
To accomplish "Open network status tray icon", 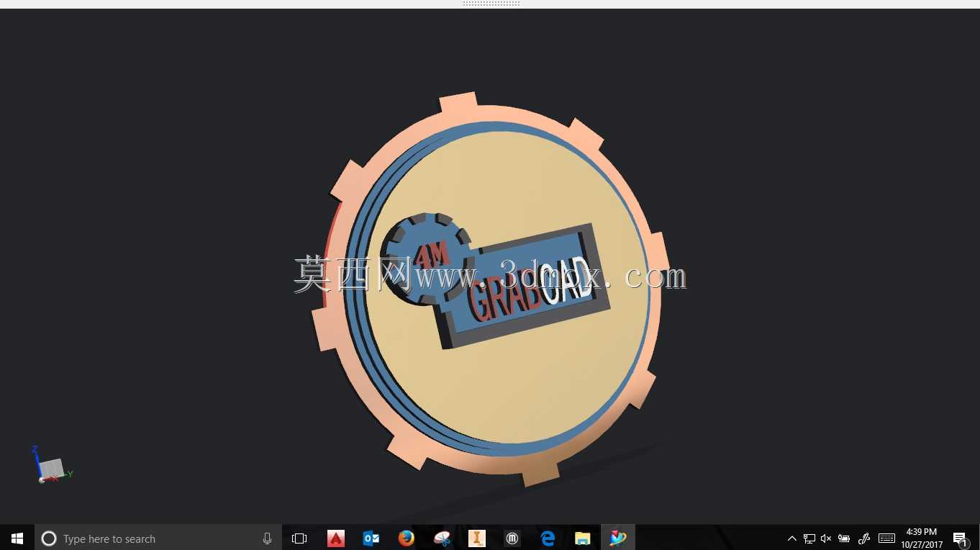I will (809, 538).
